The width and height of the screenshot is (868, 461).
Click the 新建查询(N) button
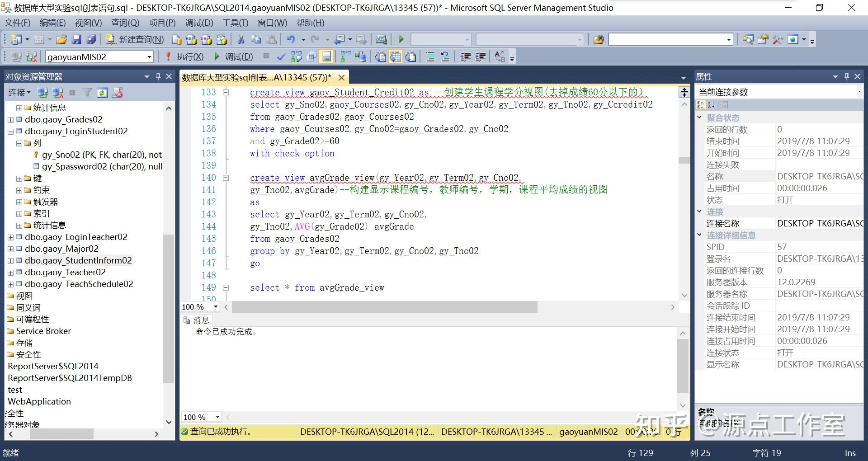coord(135,40)
